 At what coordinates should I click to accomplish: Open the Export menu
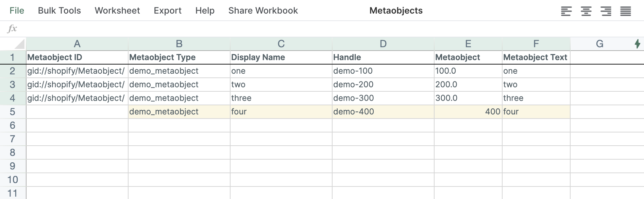point(167,11)
